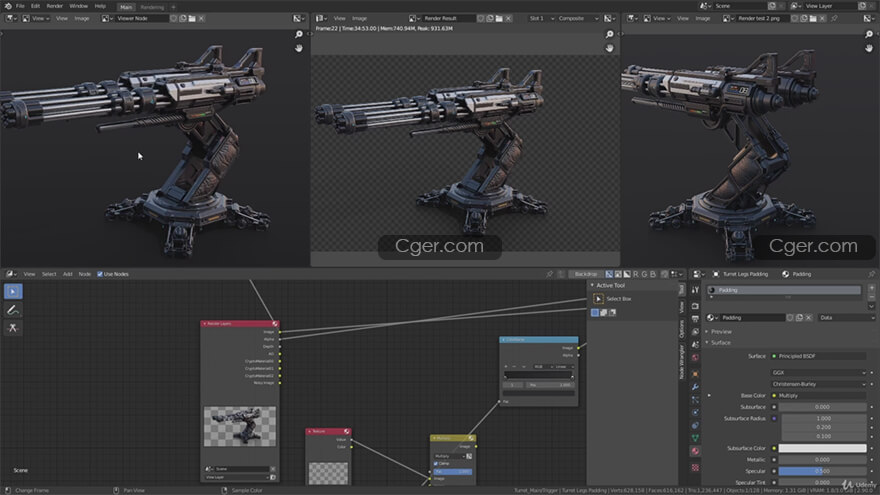880x495 pixels.
Task: Click the zoom magnifier in Render Result editor
Action: pos(609,34)
